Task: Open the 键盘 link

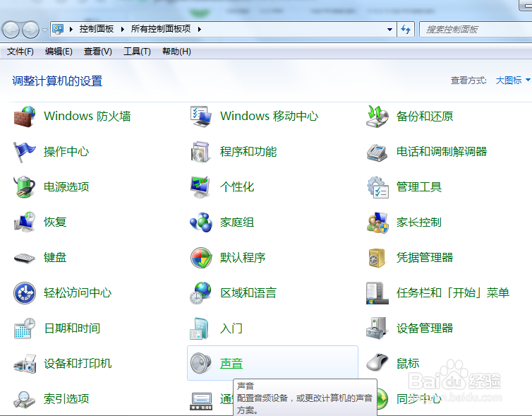Action: (x=55, y=257)
